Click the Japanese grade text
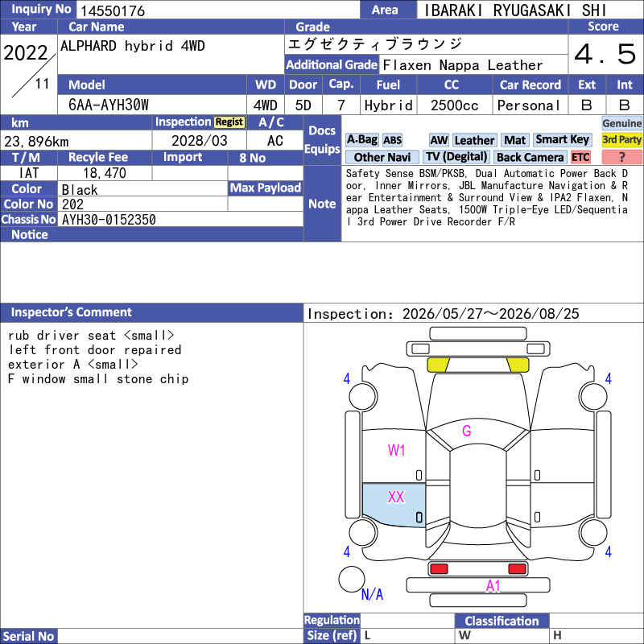Screen dimensions: 644x644 tap(375, 44)
